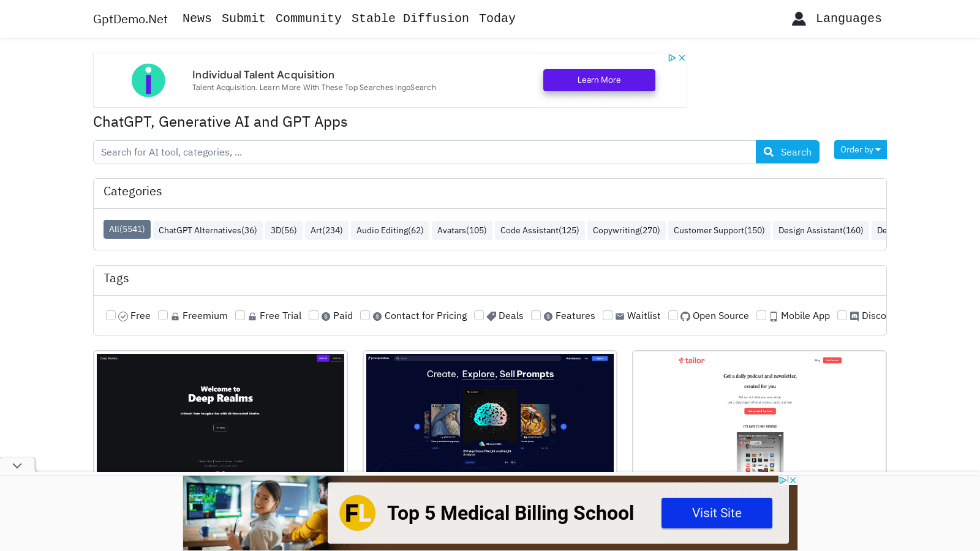
Task: Click the AdChoices icon on top ad
Action: (672, 58)
